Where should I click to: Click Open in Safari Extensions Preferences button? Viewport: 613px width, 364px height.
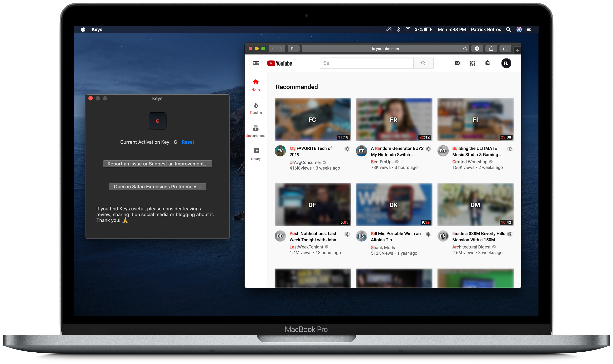pyautogui.click(x=157, y=186)
